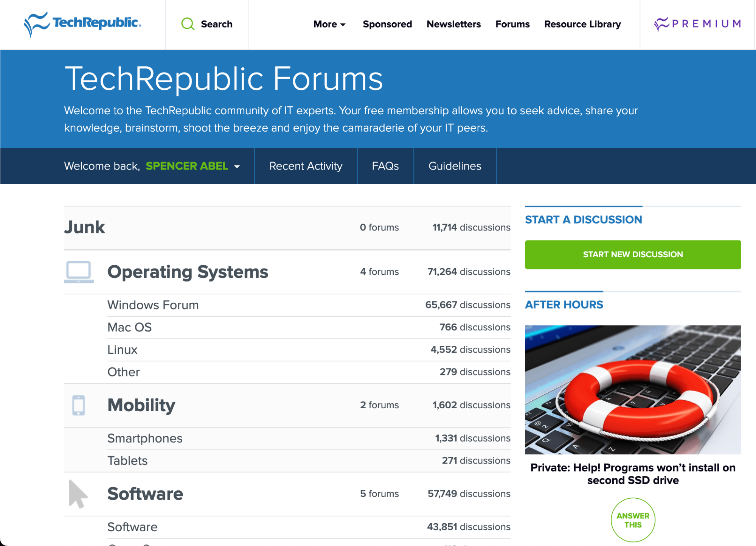The image size is (756, 546).
Task: Open the Sponsored menu item
Action: tap(387, 24)
